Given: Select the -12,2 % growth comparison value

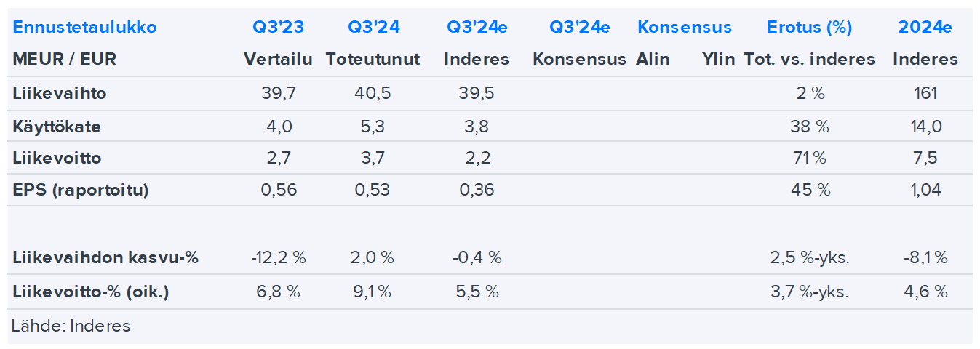Looking at the screenshot, I should (x=278, y=257).
